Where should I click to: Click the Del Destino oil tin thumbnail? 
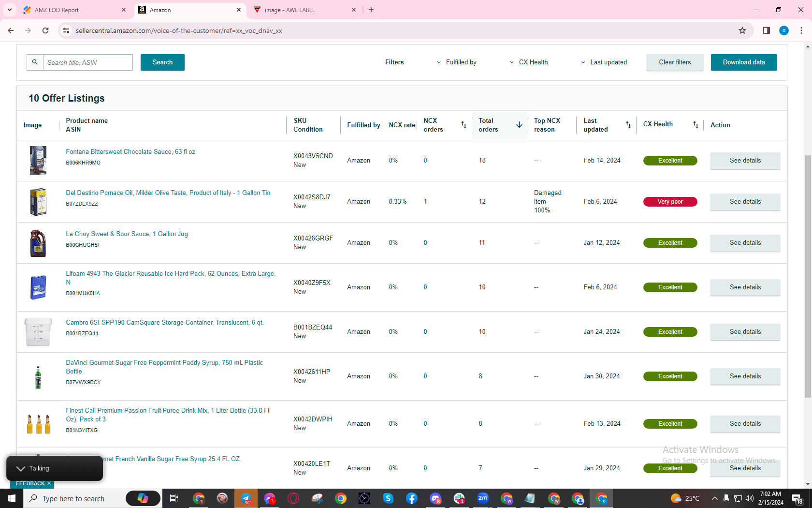pyautogui.click(x=38, y=202)
